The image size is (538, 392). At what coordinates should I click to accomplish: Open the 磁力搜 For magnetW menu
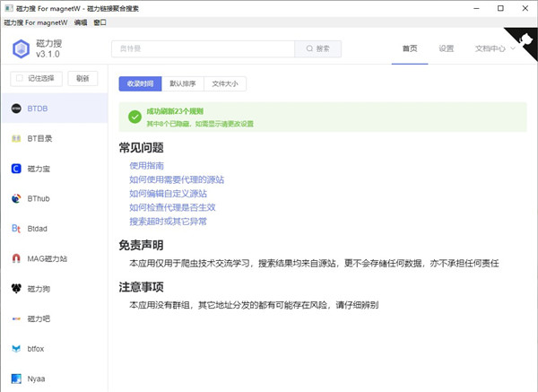(x=36, y=22)
